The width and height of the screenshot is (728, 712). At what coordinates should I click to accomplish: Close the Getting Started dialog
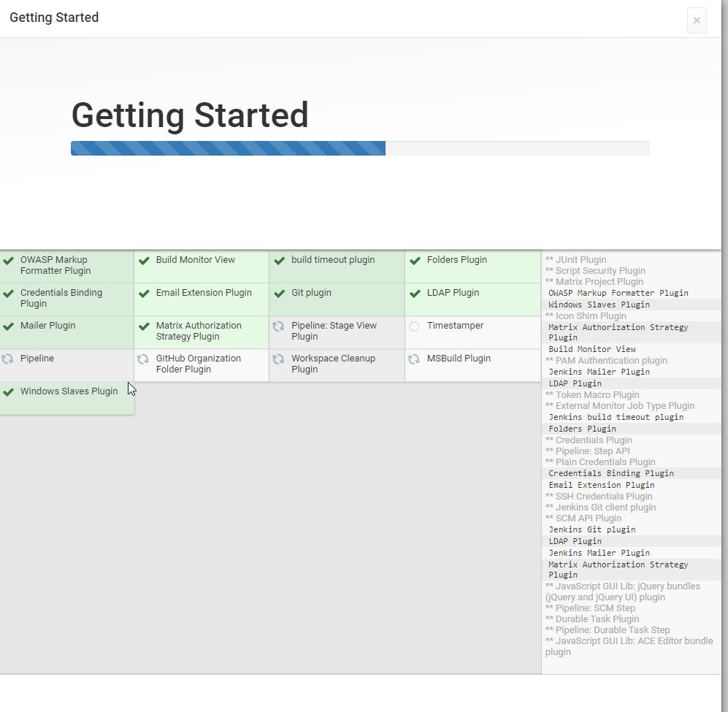pyautogui.click(x=697, y=20)
